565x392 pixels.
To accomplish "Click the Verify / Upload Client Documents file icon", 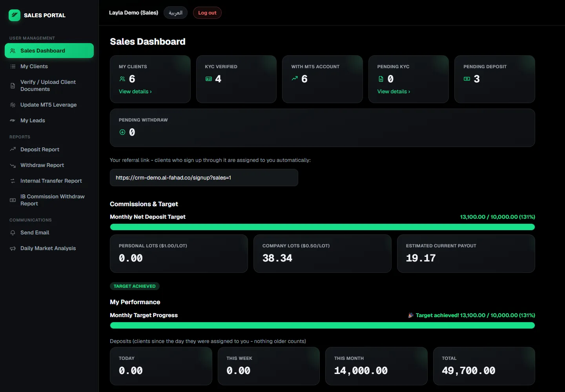I will coord(13,85).
